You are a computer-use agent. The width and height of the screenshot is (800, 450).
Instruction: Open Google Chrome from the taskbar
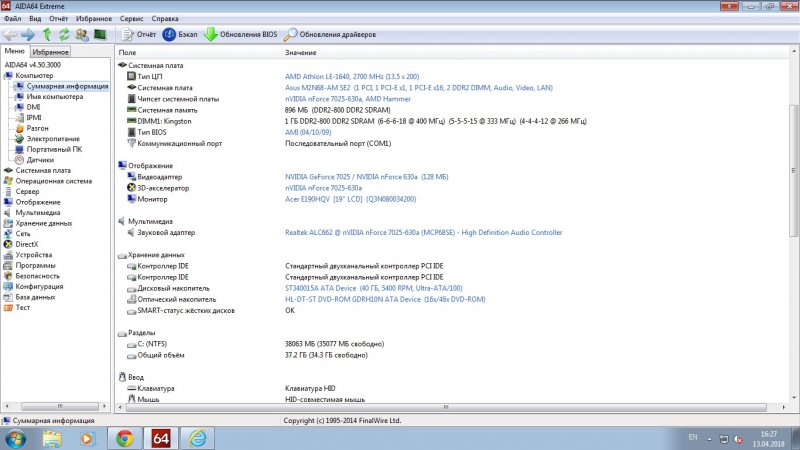point(124,438)
